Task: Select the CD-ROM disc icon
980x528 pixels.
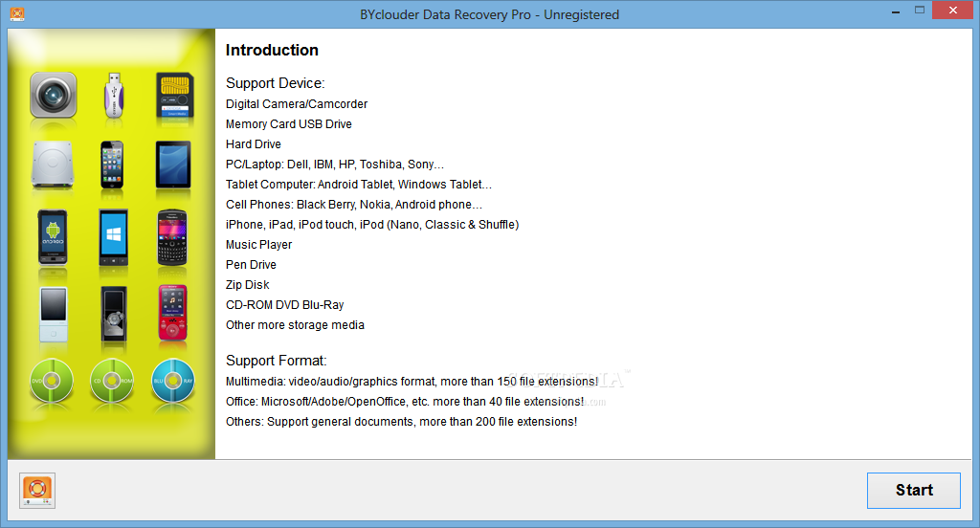Action: click(x=112, y=381)
